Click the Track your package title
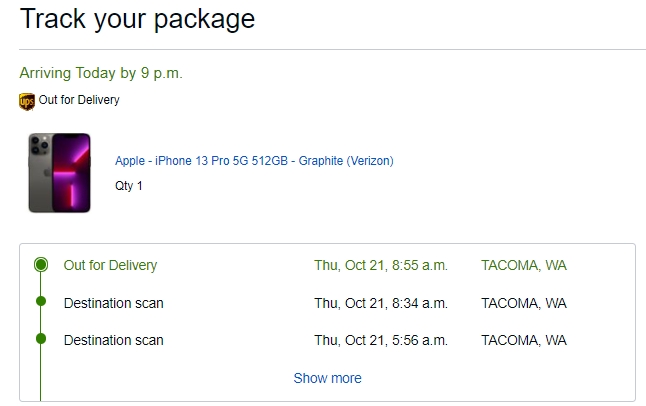The height and width of the screenshot is (406, 646). click(x=137, y=19)
